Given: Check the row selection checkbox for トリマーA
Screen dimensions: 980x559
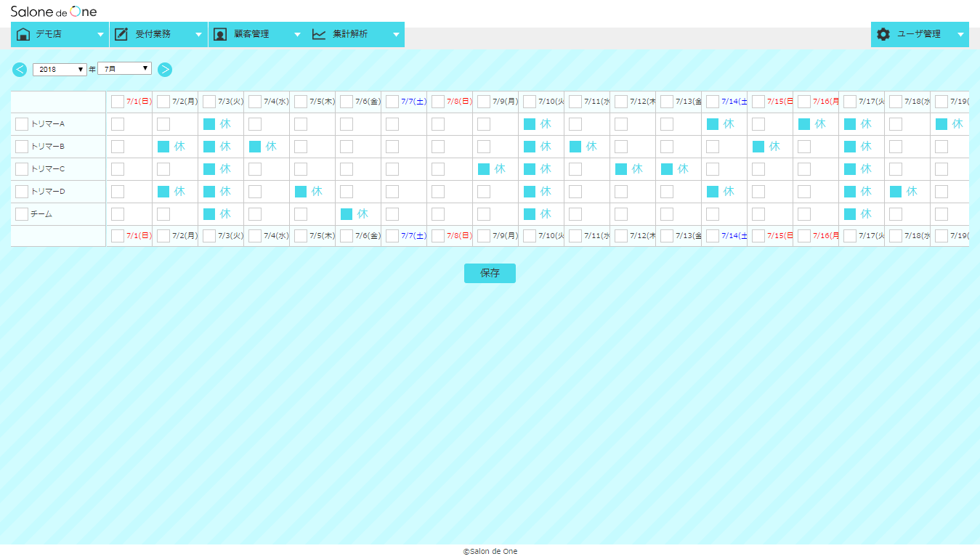Looking at the screenshot, I should point(21,123).
